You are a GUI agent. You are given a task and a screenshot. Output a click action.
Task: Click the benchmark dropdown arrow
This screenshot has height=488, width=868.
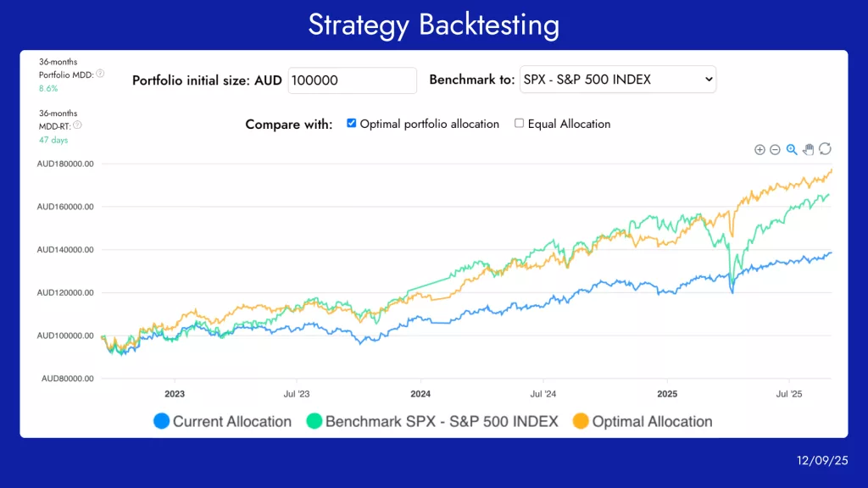(709, 80)
